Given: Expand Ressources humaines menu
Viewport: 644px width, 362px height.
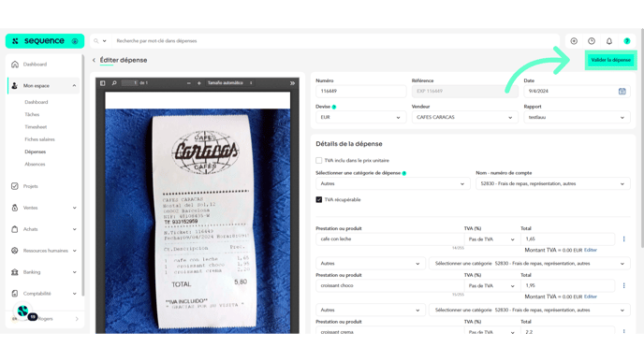Looking at the screenshot, I should [74, 251].
